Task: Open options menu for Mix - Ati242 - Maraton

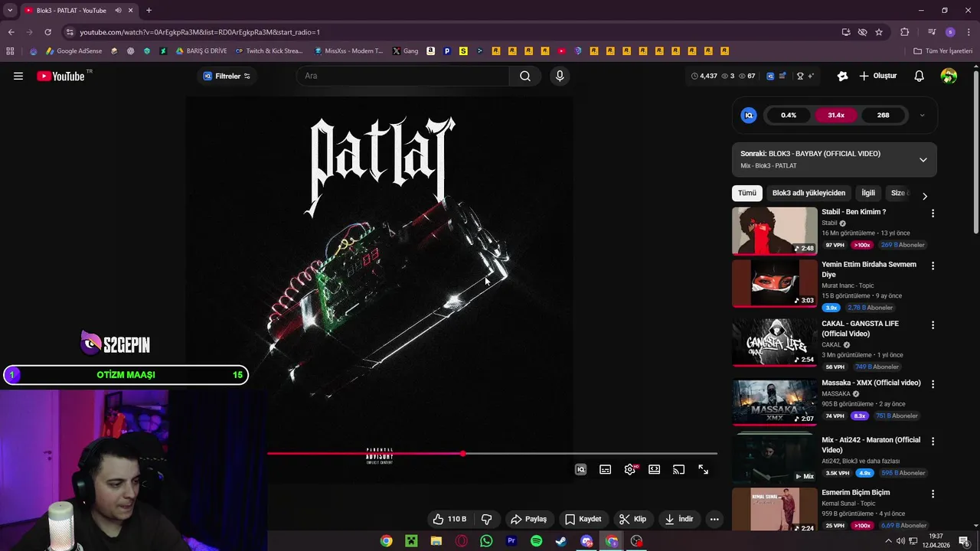Action: (933, 441)
